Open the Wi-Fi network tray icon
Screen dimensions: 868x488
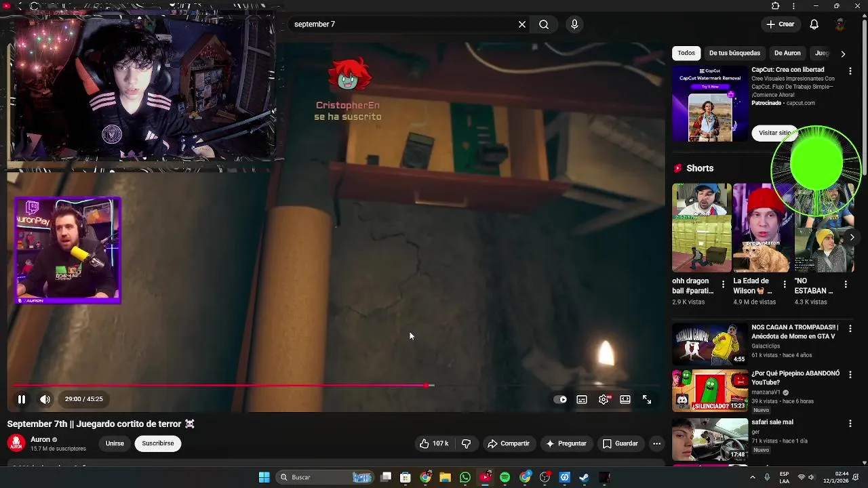[x=802, y=478]
